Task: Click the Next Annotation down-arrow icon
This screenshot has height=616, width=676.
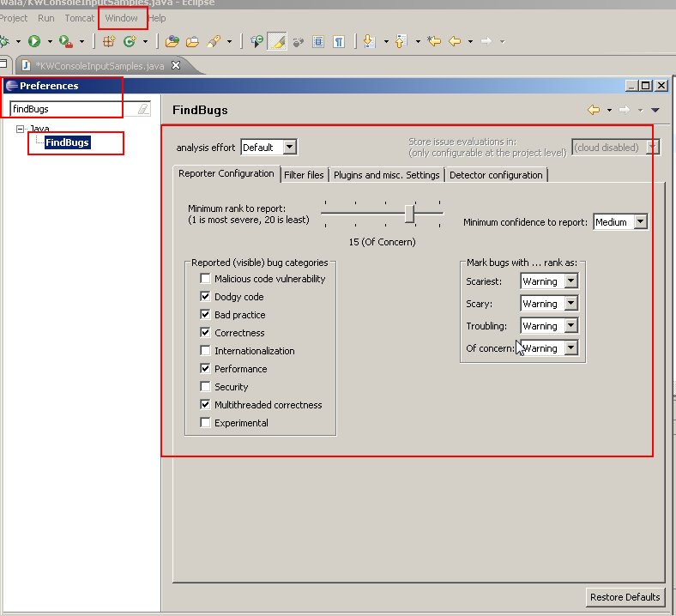Action: click(x=370, y=41)
